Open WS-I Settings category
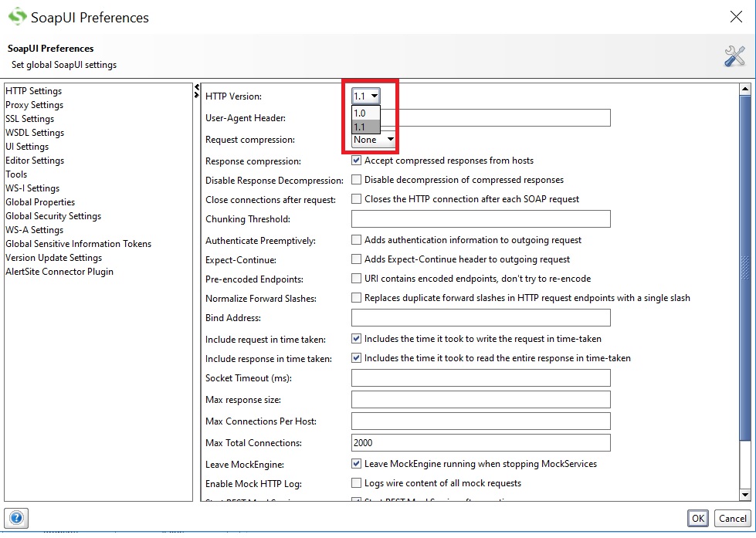This screenshot has width=756, height=538. pos(32,188)
